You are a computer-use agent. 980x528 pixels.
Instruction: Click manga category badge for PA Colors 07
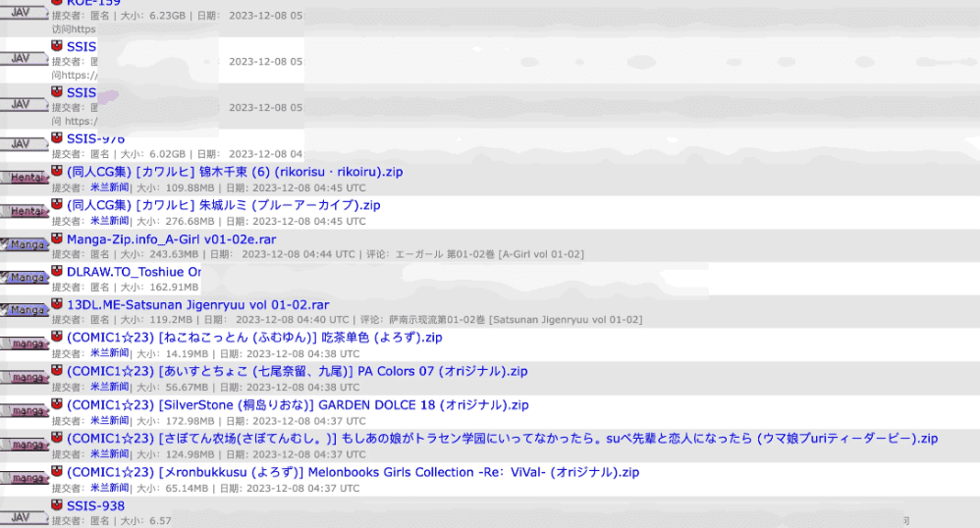coord(24,378)
